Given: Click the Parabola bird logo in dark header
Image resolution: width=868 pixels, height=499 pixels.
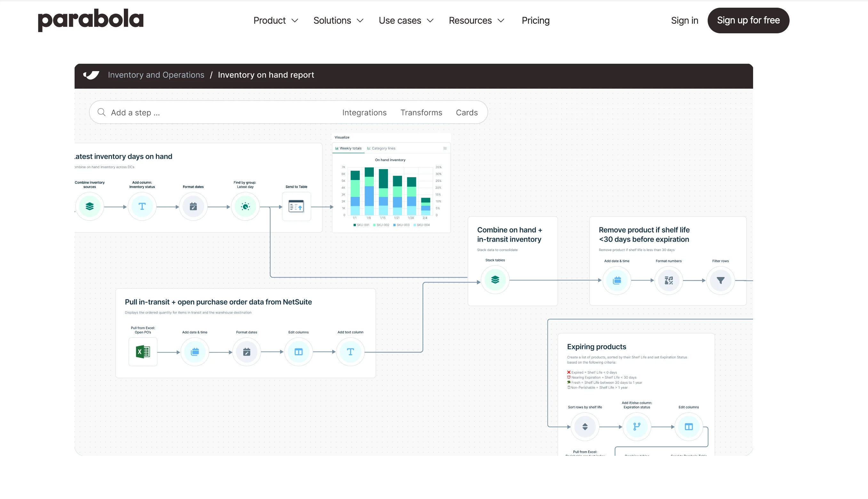Looking at the screenshot, I should pos(91,75).
